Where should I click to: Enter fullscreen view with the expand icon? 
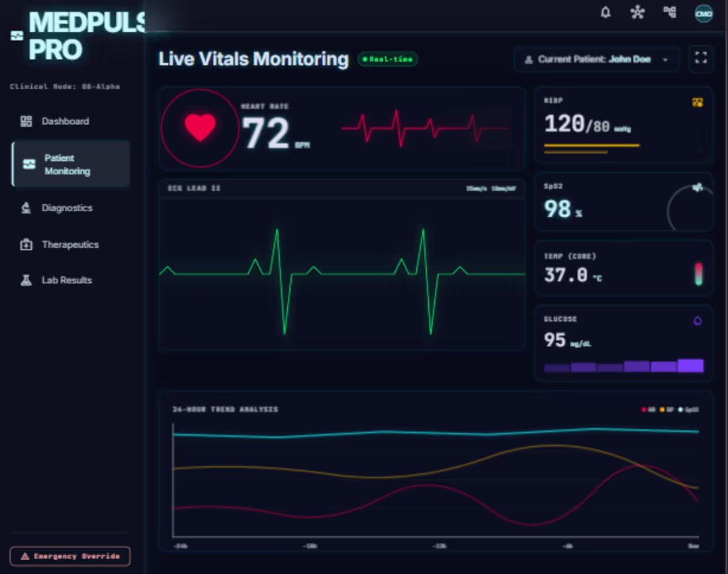(x=701, y=58)
